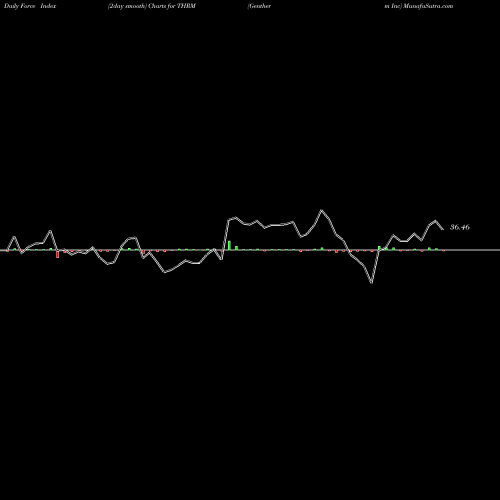Screen dimensions: 500x500
Task: Click the 36.46 value label
Action: pyautogui.click(x=460, y=227)
